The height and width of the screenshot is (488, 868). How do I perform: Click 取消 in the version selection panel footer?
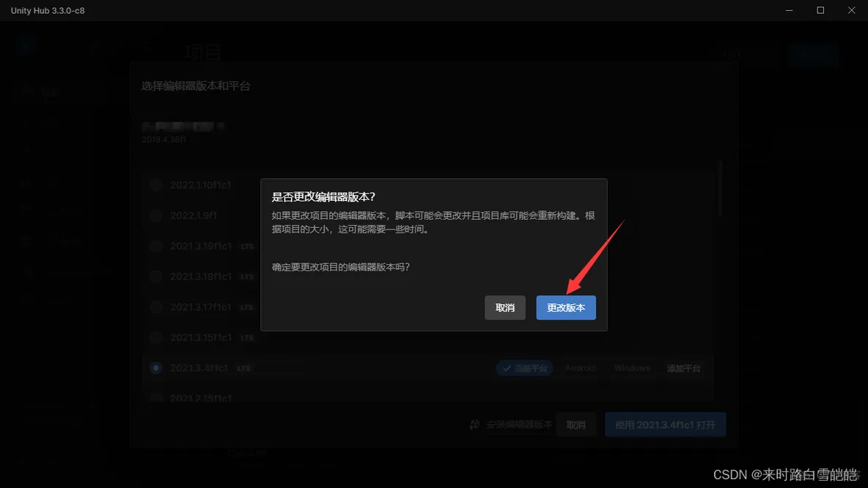click(576, 424)
